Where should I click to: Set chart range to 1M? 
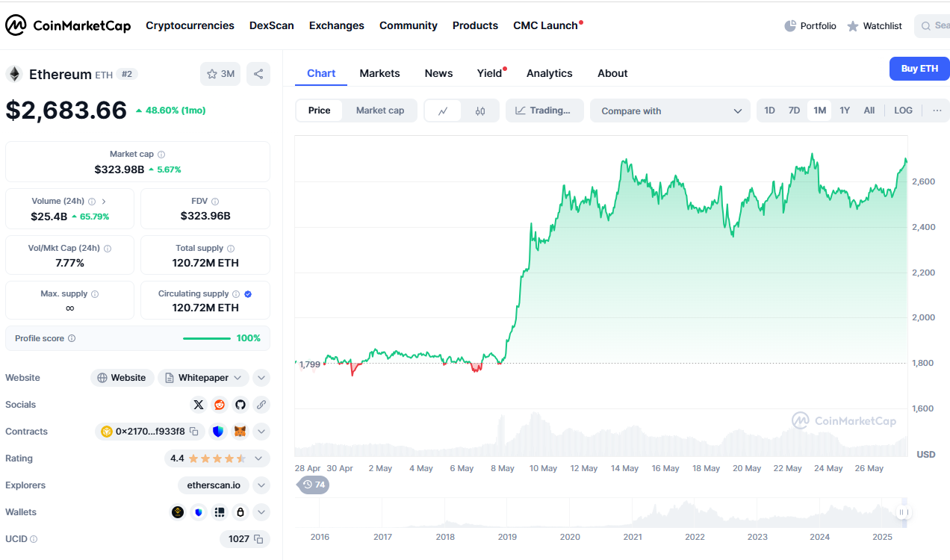(x=819, y=111)
